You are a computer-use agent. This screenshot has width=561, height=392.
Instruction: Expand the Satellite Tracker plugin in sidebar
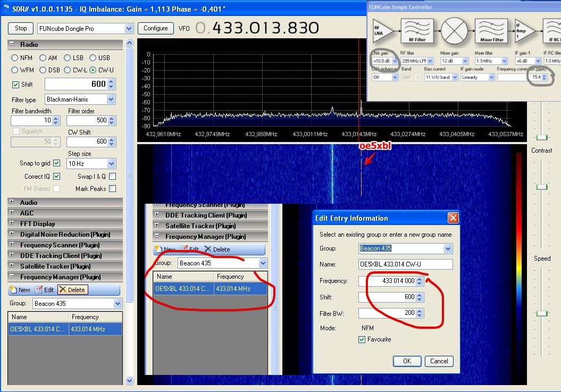tap(12, 265)
